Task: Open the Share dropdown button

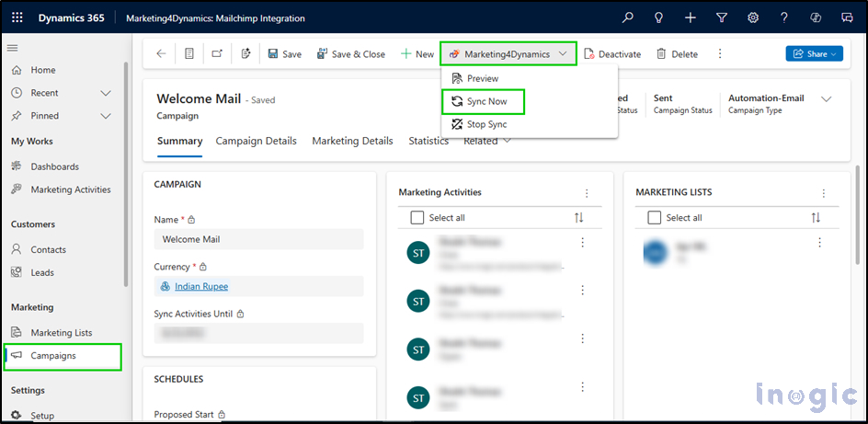Action: click(x=815, y=53)
